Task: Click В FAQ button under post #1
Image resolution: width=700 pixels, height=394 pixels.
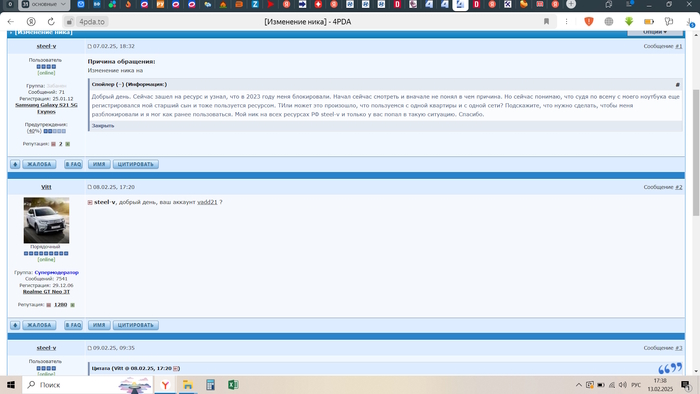Action: click(73, 164)
